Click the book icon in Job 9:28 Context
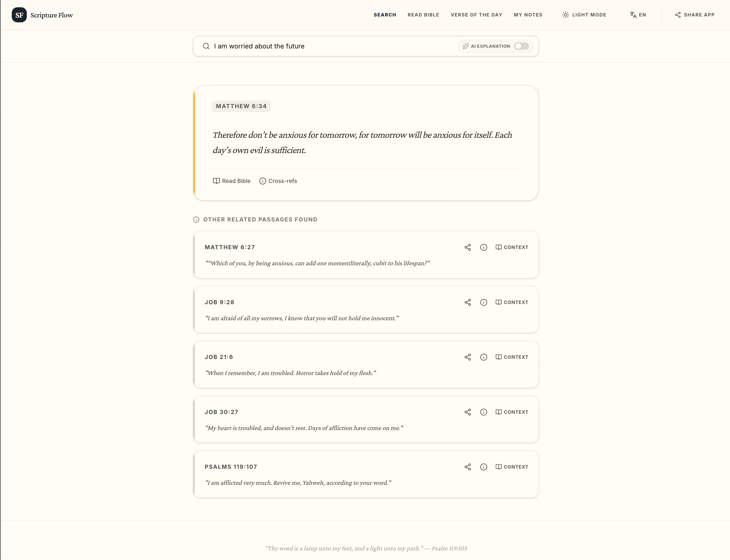 click(x=498, y=302)
